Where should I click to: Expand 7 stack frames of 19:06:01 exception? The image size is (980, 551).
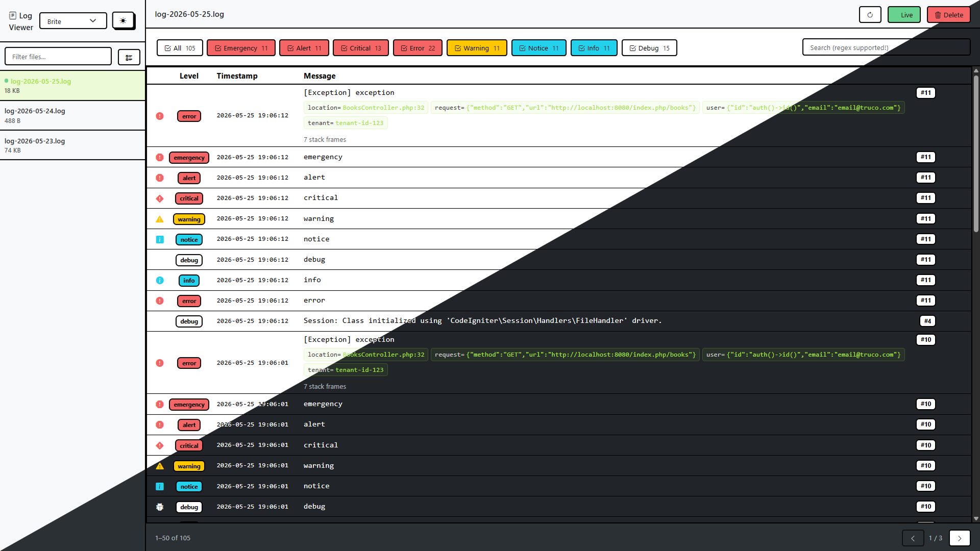(x=325, y=387)
